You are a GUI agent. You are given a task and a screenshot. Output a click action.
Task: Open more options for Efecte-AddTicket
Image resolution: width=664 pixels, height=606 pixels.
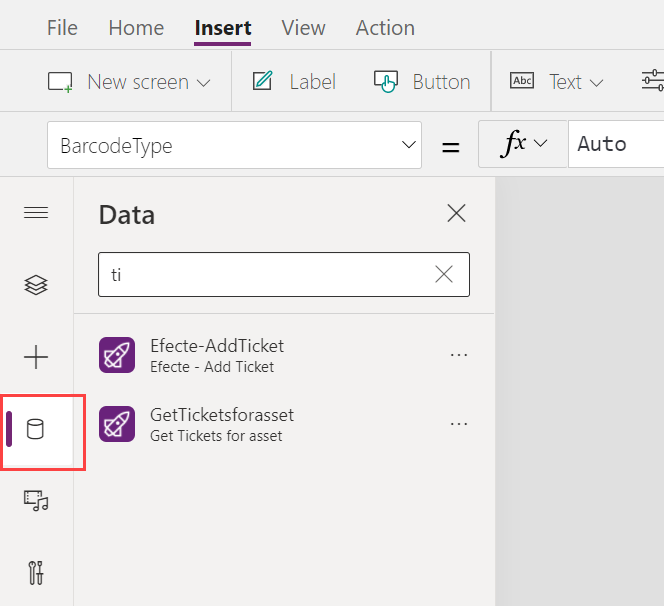(459, 355)
